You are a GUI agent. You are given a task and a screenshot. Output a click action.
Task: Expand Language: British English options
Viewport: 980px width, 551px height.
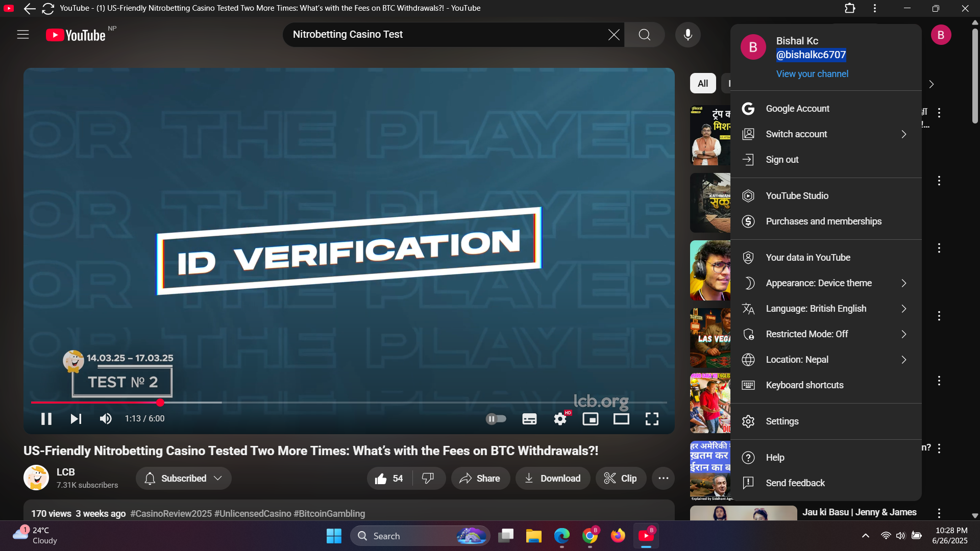point(826,309)
